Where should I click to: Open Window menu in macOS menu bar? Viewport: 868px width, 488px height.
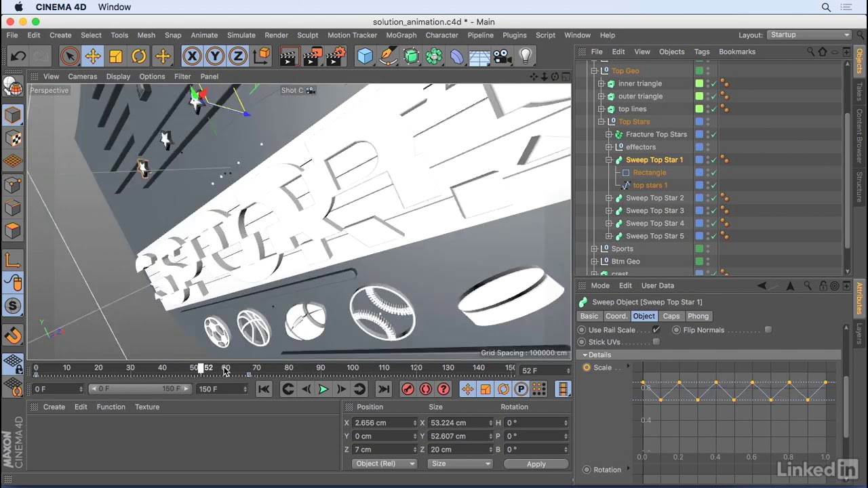pos(115,7)
